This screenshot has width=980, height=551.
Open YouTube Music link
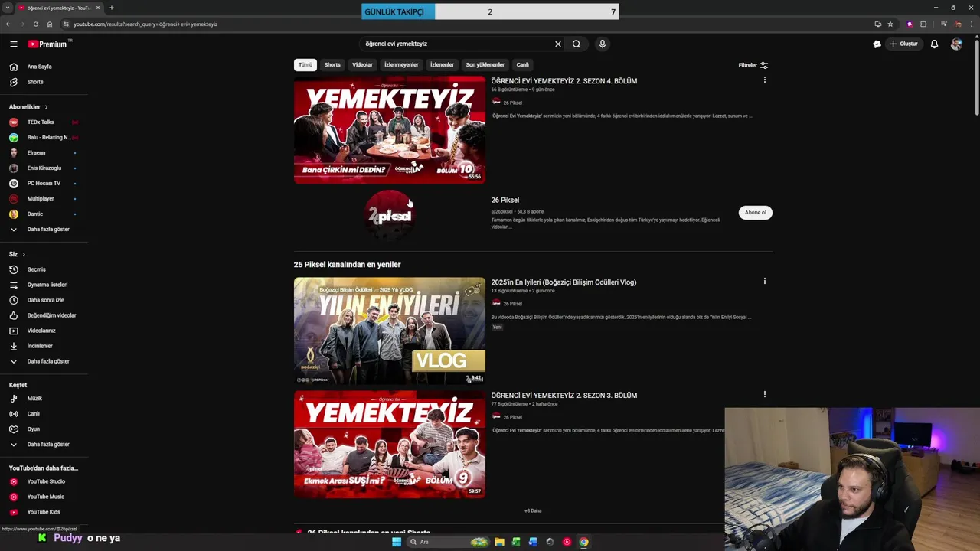pos(46,497)
